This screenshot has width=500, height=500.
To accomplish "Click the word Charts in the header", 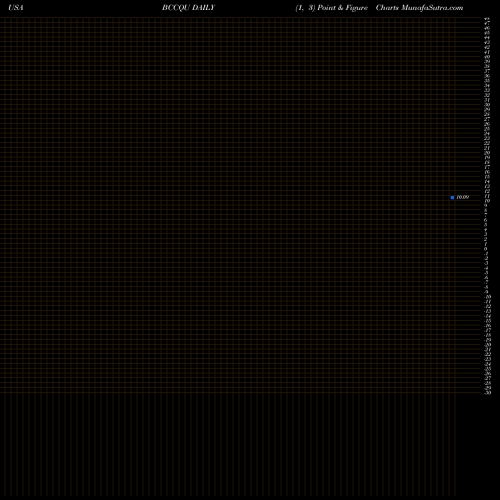I will (x=387, y=8).
